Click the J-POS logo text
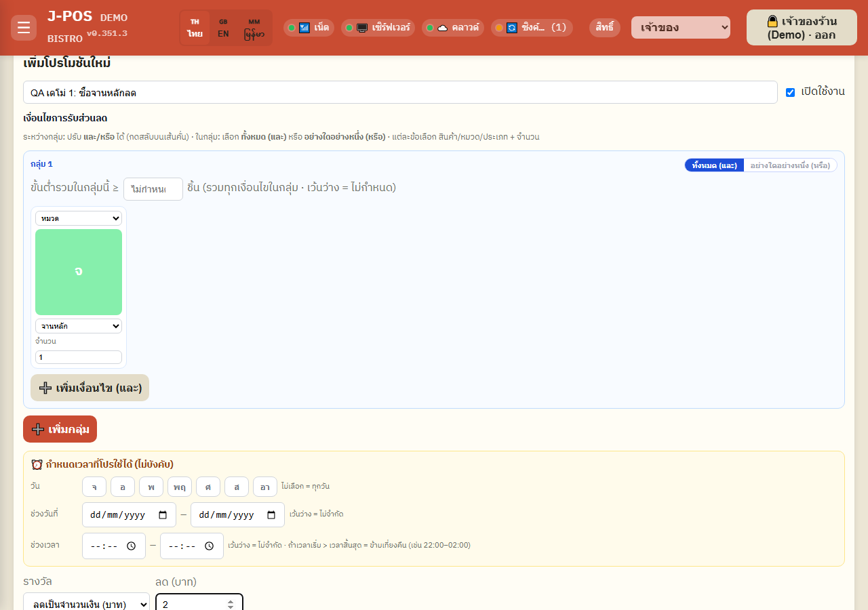This screenshot has width=868, height=610. pyautogui.click(x=70, y=16)
